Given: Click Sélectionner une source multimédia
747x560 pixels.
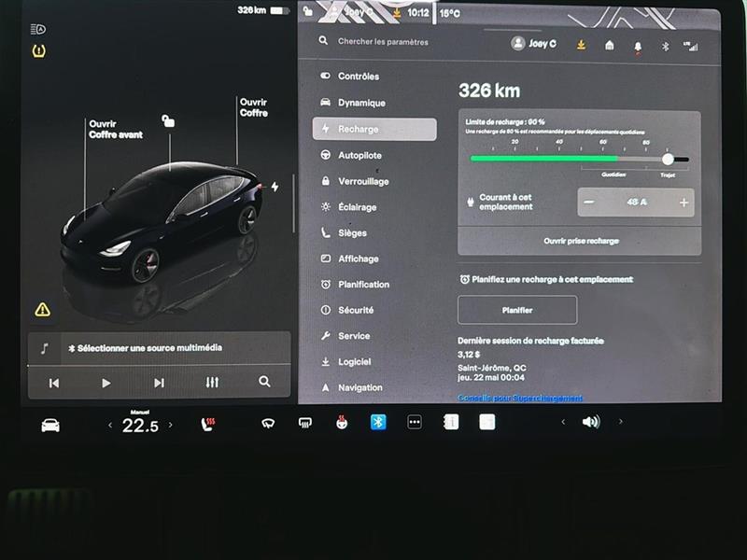Looking at the screenshot, I should (145, 348).
